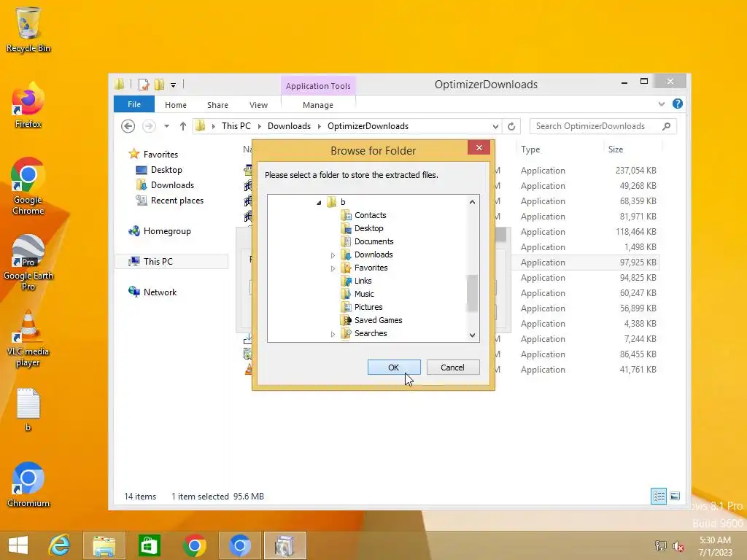Screen dimensions: 747x560
Task: Launch VLC media player desktop shortcut
Action: click(x=28, y=338)
